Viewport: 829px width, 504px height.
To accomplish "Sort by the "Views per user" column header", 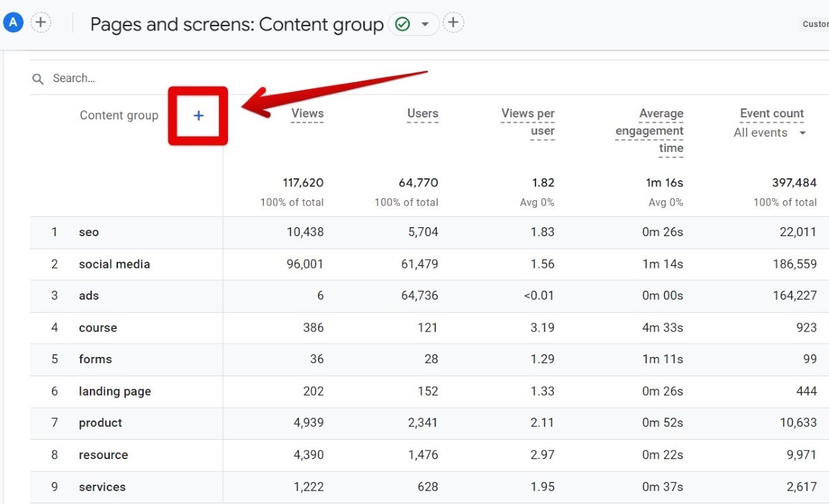I will [528, 122].
